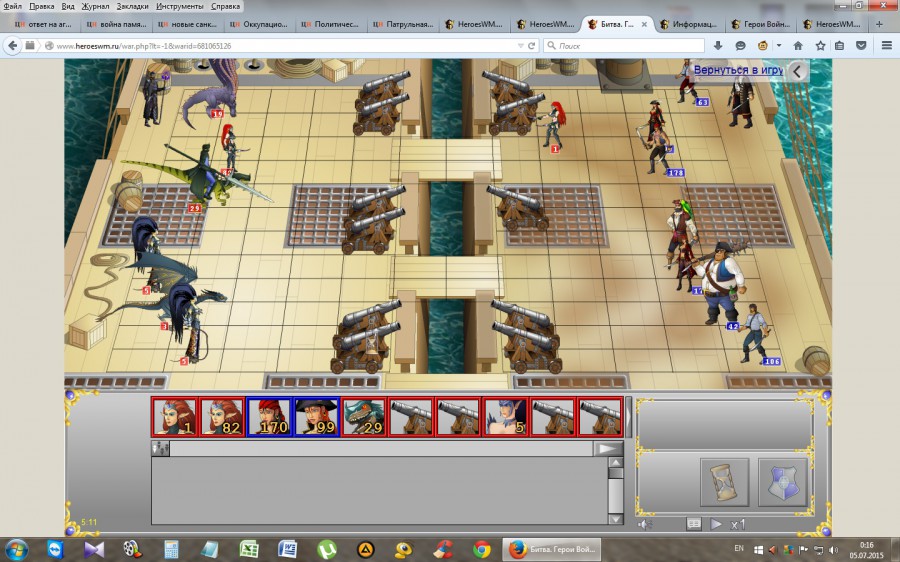This screenshot has width=900, height=562.
Task: Go to the browser home page icon
Action: pos(798,45)
